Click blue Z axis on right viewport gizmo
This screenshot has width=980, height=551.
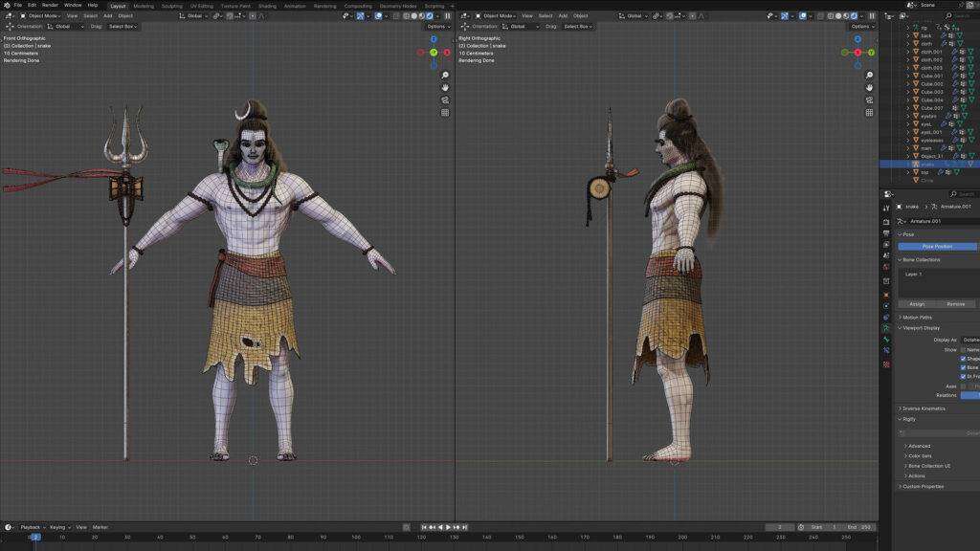(857, 38)
